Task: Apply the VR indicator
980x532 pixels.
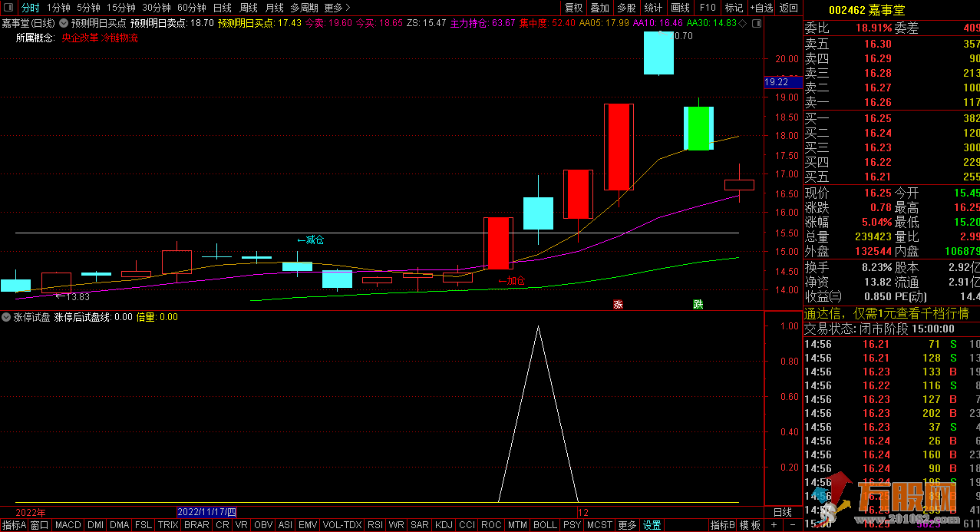Action: tap(242, 525)
